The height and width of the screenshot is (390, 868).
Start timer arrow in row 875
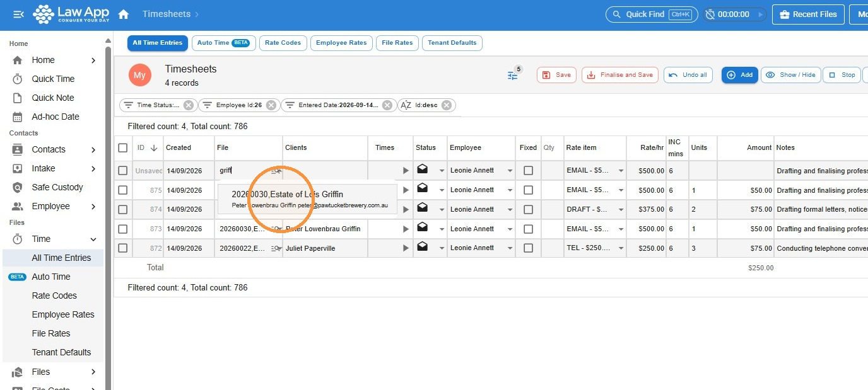pos(406,190)
